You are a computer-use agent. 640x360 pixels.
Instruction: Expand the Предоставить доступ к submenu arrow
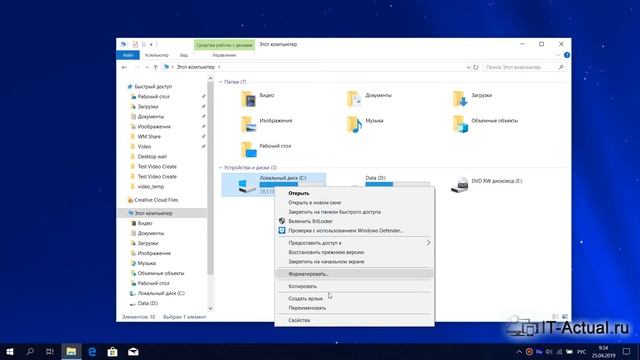428,243
